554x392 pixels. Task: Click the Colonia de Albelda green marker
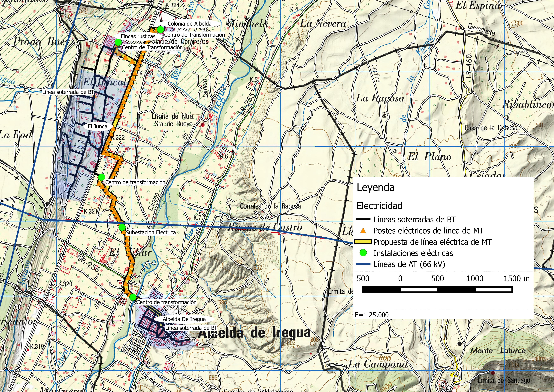coord(160,30)
